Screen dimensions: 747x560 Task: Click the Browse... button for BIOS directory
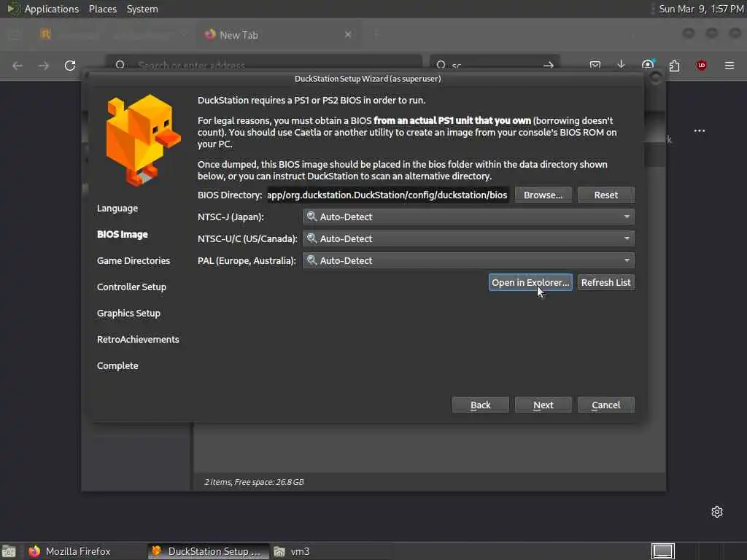[543, 195]
